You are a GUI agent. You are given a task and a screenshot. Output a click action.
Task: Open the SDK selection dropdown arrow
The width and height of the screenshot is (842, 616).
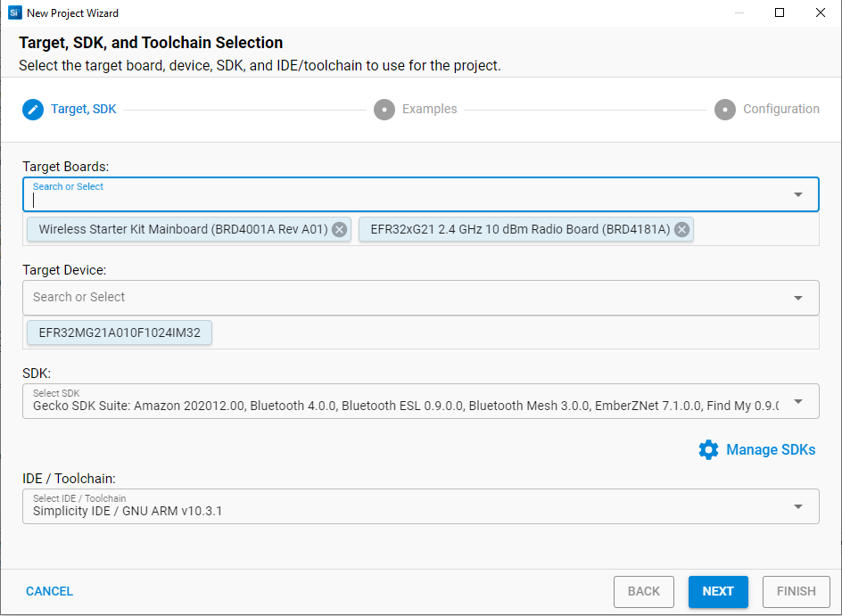798,401
